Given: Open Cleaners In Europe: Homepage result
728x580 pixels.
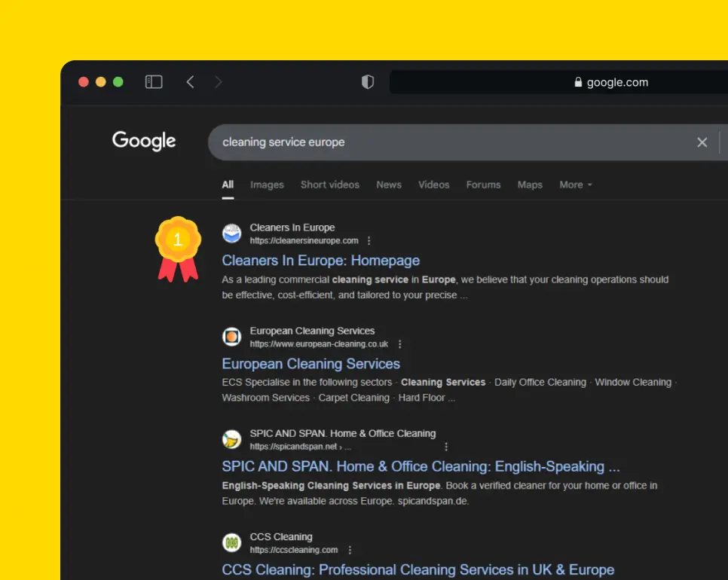Looking at the screenshot, I should 320,261.
